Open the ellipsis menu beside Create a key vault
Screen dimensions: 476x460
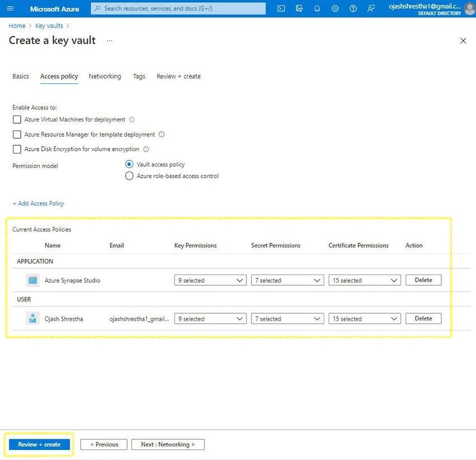point(110,40)
